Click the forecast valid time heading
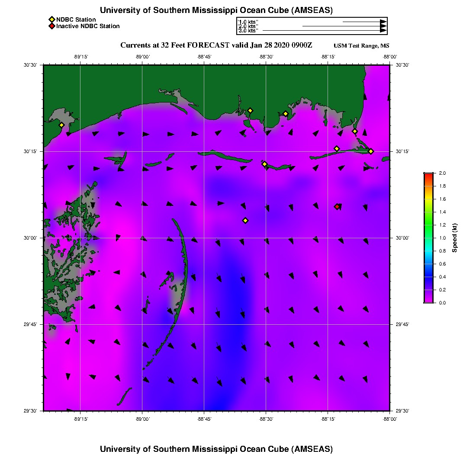 tap(216, 45)
